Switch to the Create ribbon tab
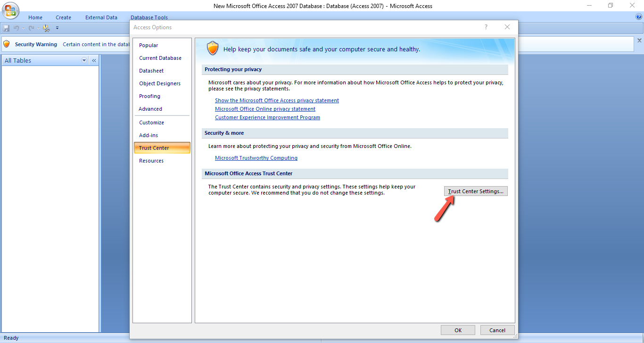Image resolution: width=644 pixels, height=343 pixels. click(x=63, y=17)
